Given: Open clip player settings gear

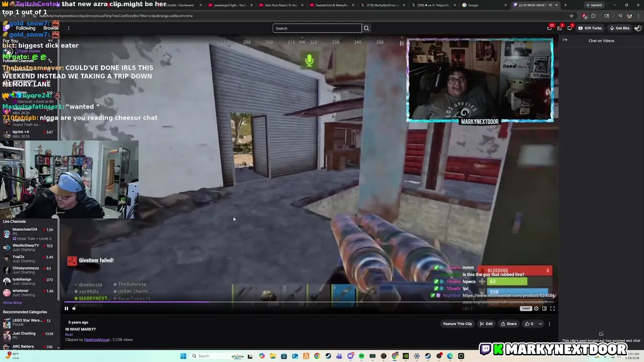Looking at the screenshot, I should click(536, 309).
